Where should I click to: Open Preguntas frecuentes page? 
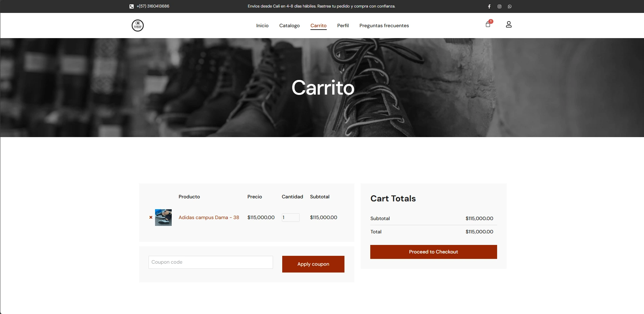tap(384, 26)
